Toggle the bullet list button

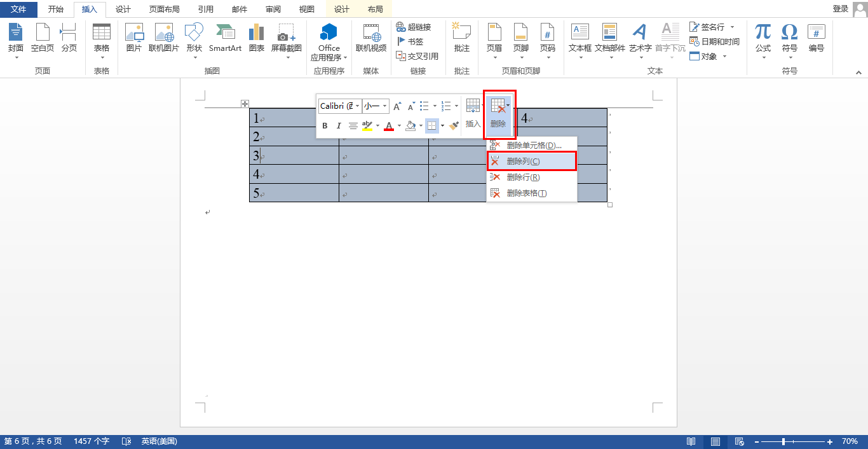[x=424, y=106]
